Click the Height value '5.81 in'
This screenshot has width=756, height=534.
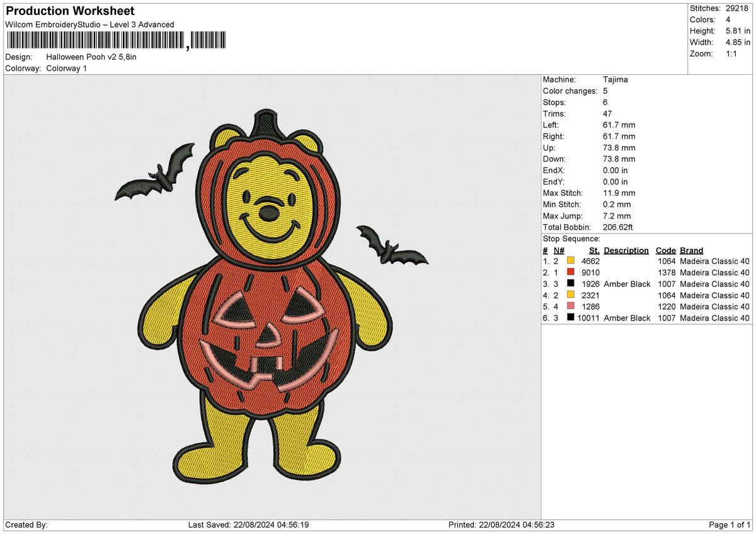(737, 31)
